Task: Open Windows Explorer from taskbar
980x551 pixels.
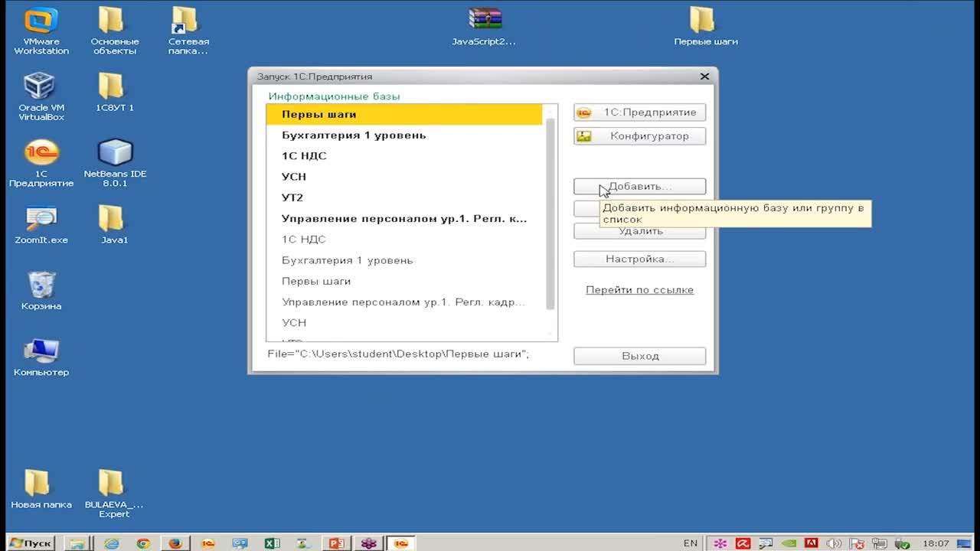Action: pos(77,543)
